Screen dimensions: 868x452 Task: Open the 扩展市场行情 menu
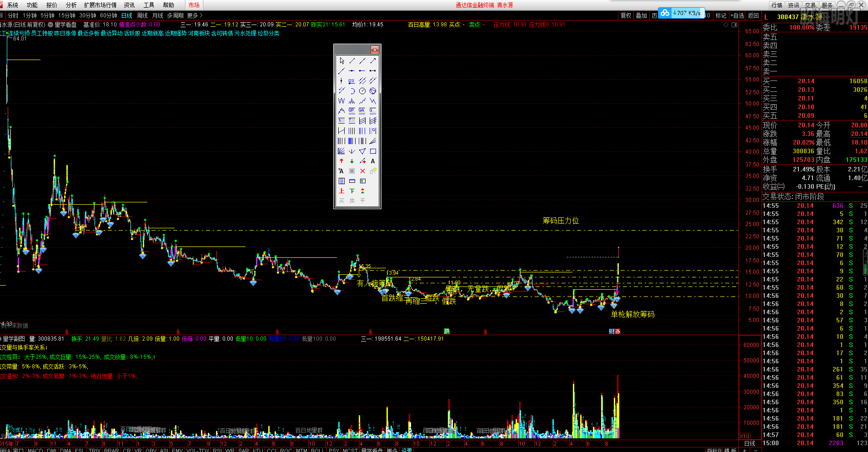point(100,5)
